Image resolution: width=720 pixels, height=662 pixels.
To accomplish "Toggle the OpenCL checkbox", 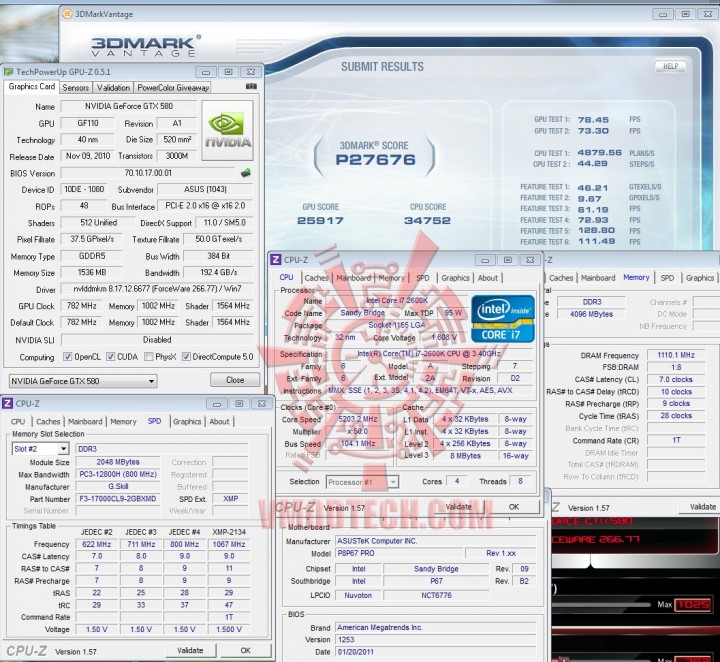I will coord(68,357).
